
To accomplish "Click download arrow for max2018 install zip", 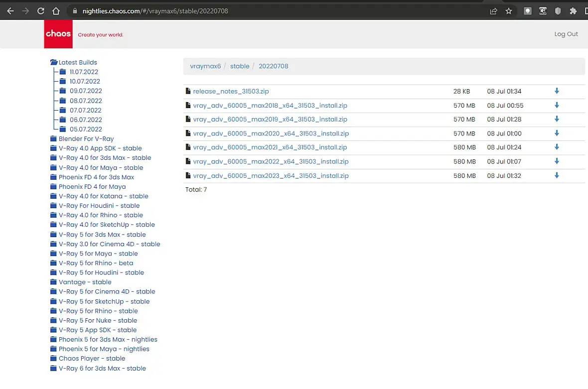I will (557, 105).
